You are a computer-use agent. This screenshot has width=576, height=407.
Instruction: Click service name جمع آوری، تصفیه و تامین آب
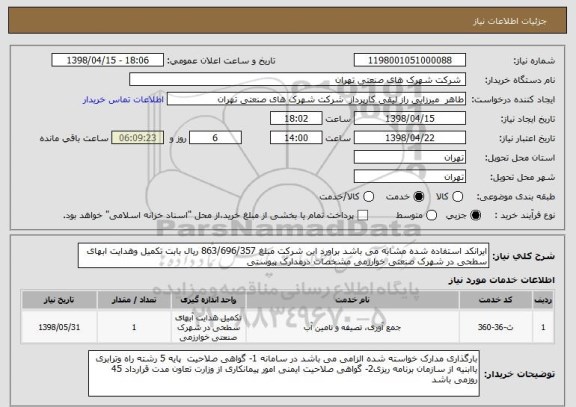tap(352, 327)
